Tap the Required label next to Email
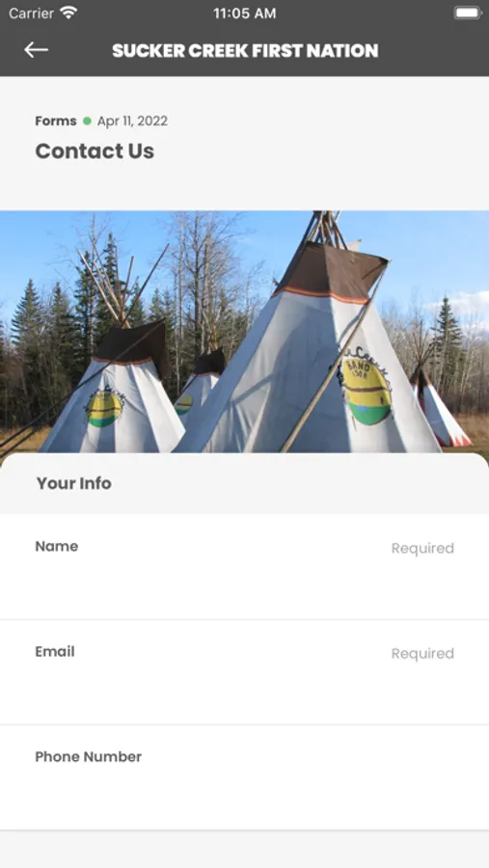489x868 pixels. point(422,653)
